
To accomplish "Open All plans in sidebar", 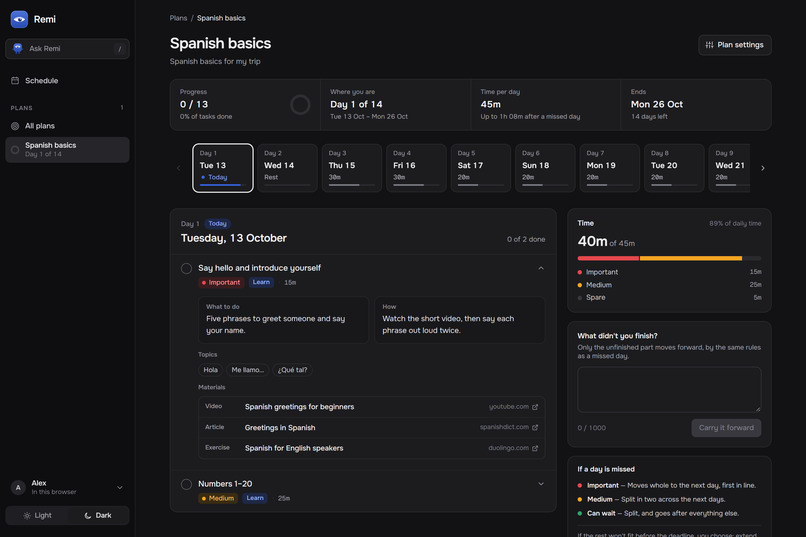I will [67, 126].
